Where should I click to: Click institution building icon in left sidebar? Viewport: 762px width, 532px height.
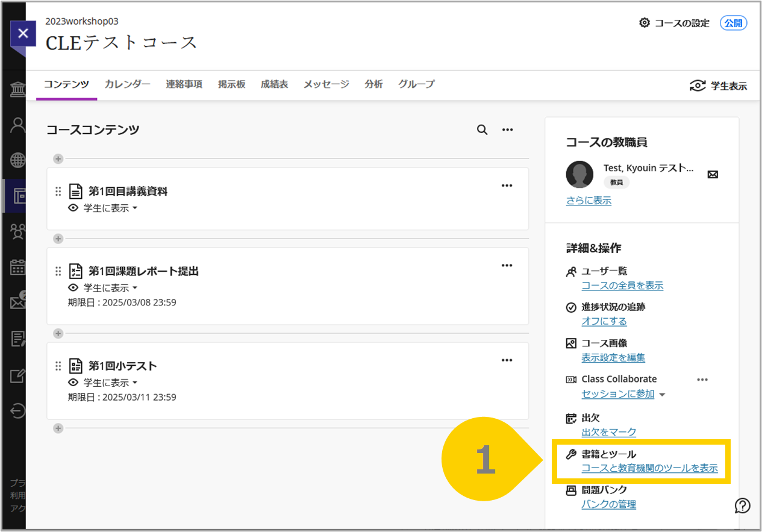point(18,90)
